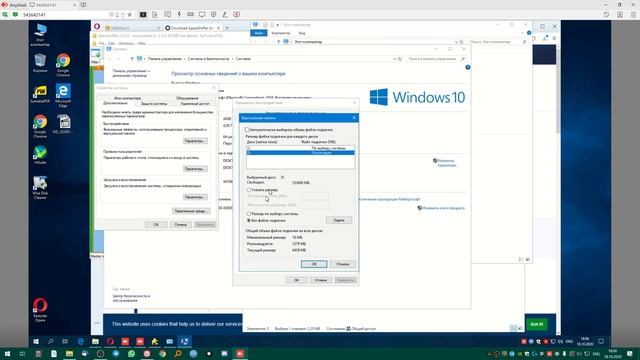Select highlighted drive row in paging list

(x=300, y=153)
